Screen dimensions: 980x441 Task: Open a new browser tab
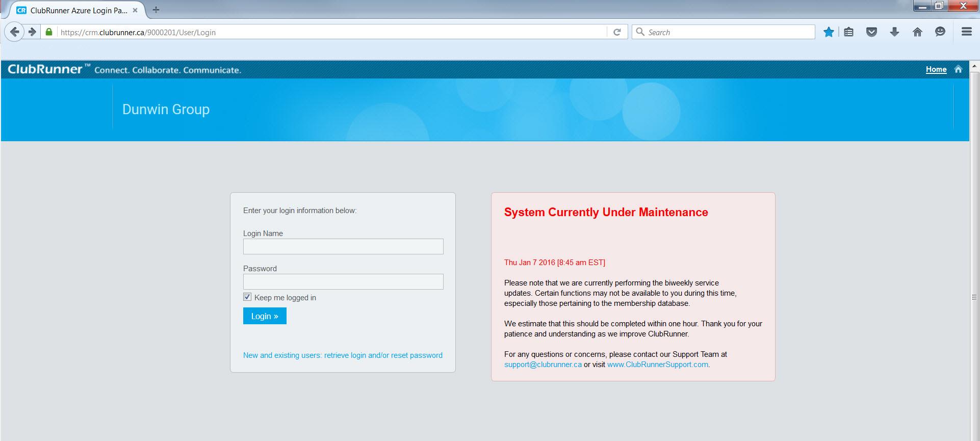tap(156, 10)
